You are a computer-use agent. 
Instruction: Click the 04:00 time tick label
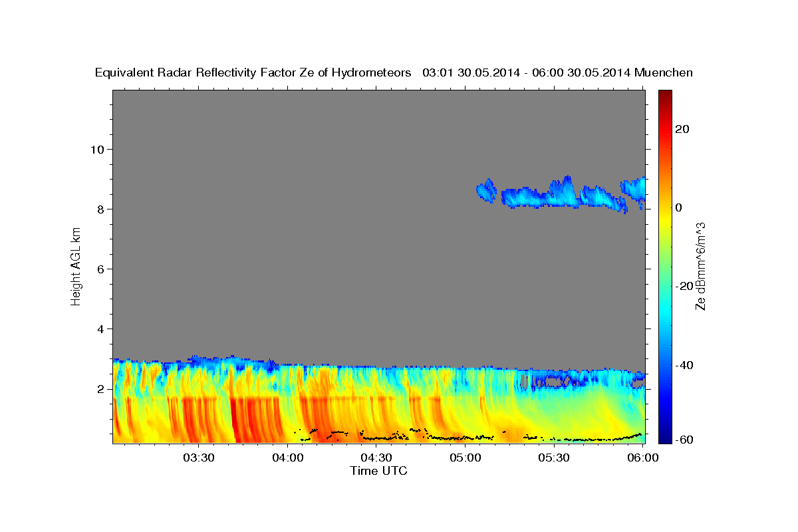click(288, 458)
